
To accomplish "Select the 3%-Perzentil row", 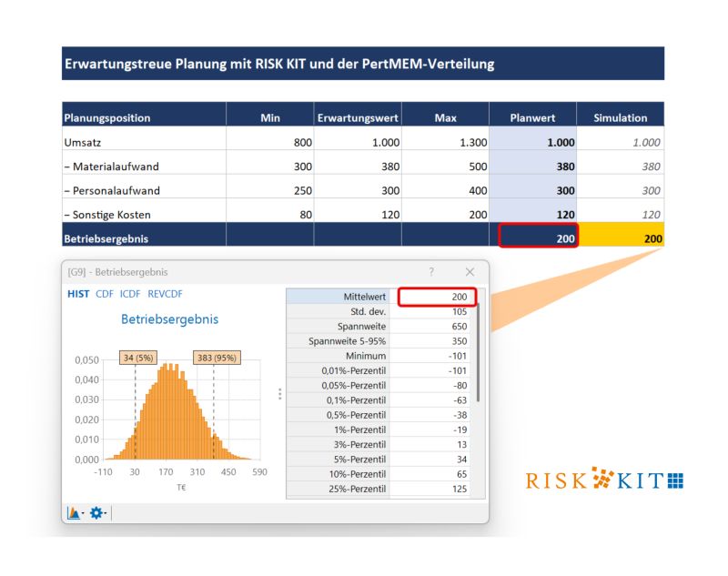I will [380, 445].
